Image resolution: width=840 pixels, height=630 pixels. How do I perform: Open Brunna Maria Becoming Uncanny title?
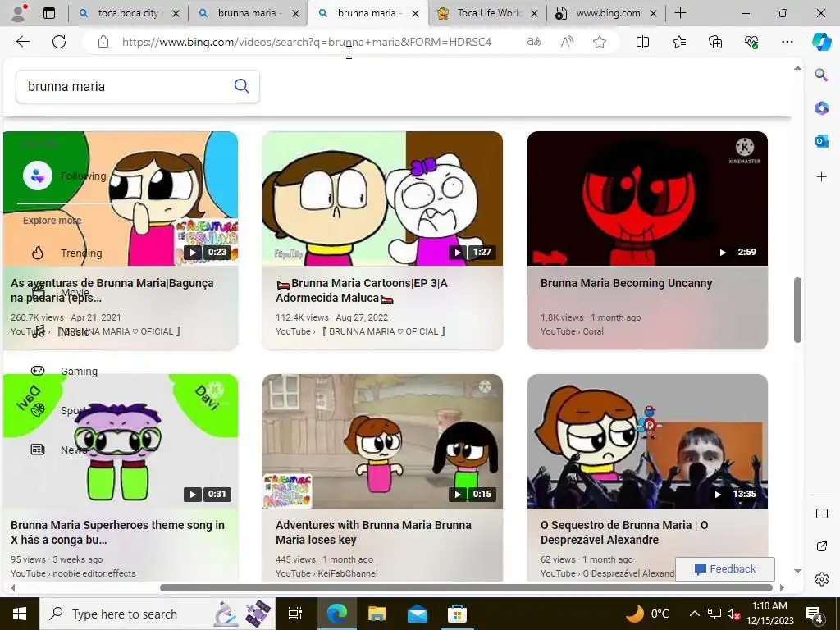pyautogui.click(x=626, y=283)
